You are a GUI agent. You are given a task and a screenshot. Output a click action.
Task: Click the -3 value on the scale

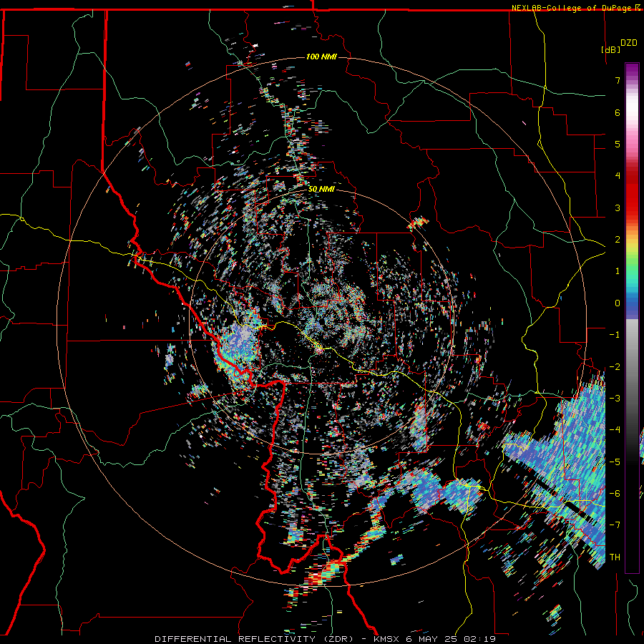[x=615, y=399]
